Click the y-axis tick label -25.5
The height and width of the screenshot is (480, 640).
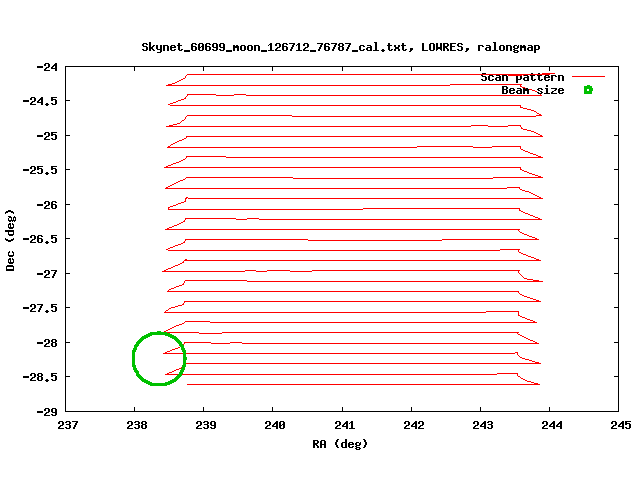pos(40,170)
